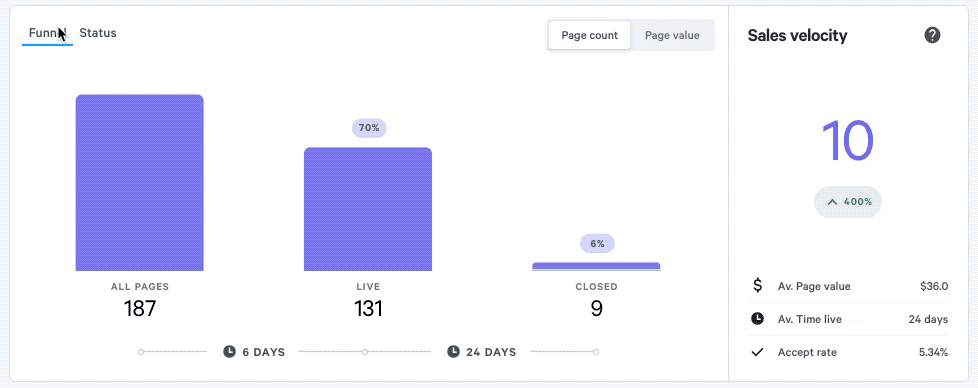Click the clock icon next to 6 DAYS
The width and height of the screenshot is (978, 388).
[230, 352]
